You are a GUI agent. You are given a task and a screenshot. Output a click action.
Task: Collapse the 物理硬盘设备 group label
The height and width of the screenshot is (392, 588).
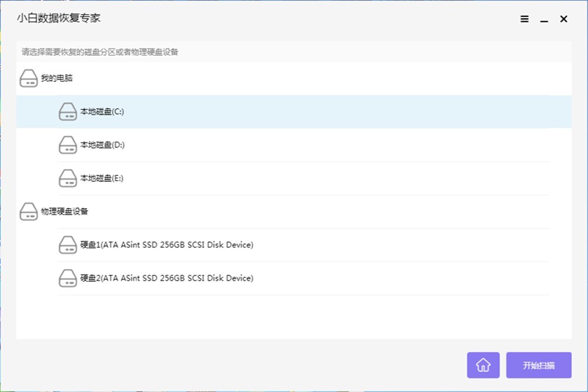coord(64,211)
